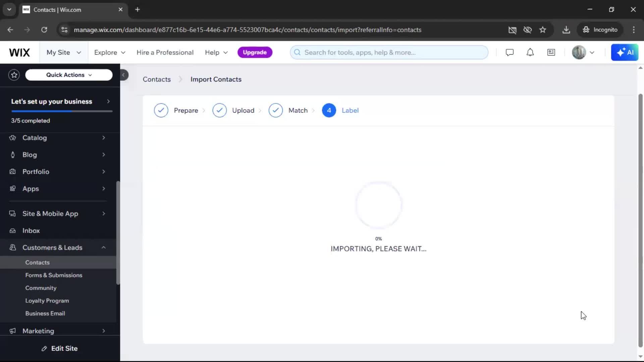Viewport: 644px width, 362px height.
Task: Bookmark this page with star icon
Action: point(543,30)
